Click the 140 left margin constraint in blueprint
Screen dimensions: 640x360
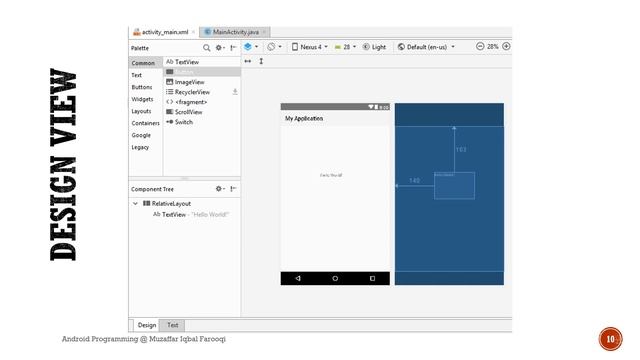click(x=414, y=180)
